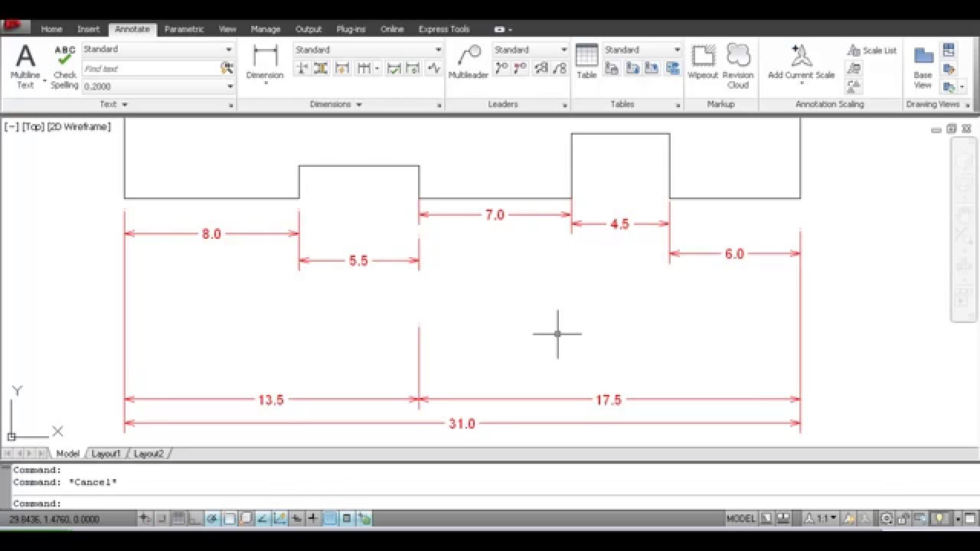Toggle the MODEL space button
This screenshot has height=551, width=980.
[x=740, y=519]
